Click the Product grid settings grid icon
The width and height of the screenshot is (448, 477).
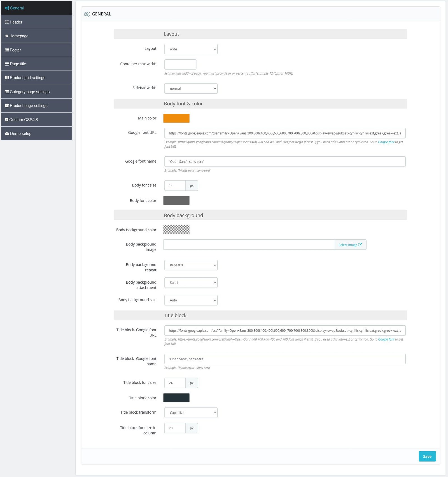[7, 78]
